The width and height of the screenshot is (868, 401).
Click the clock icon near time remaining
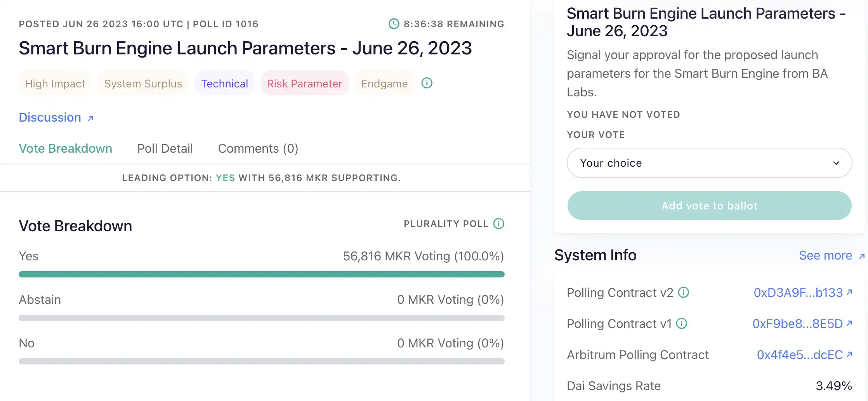click(394, 24)
